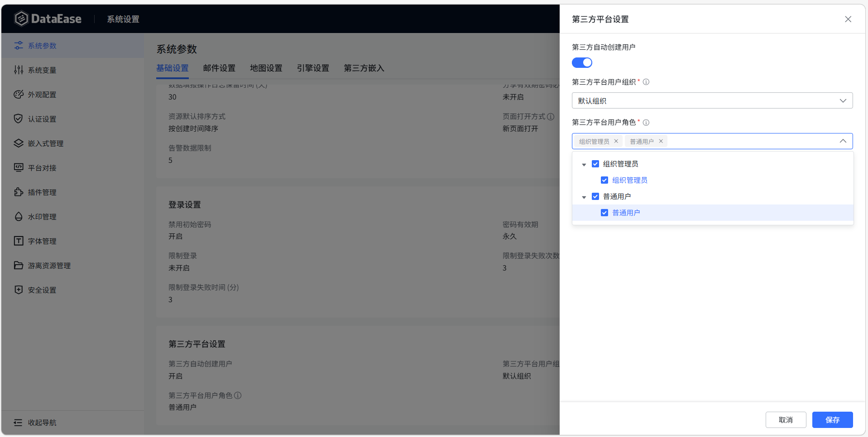Open the 第三方嵌入 tab
Screen dimensions: 868x437
point(364,68)
